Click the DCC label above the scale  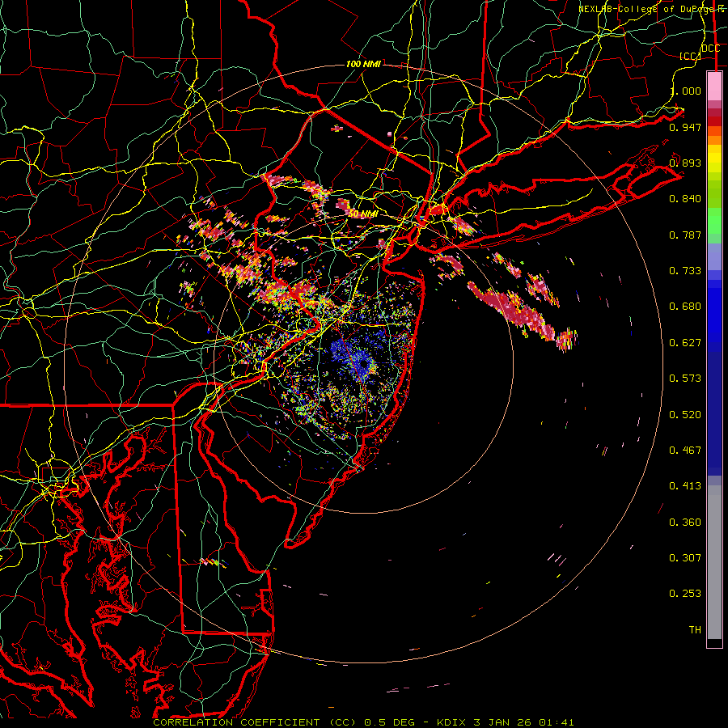pyautogui.click(x=710, y=49)
